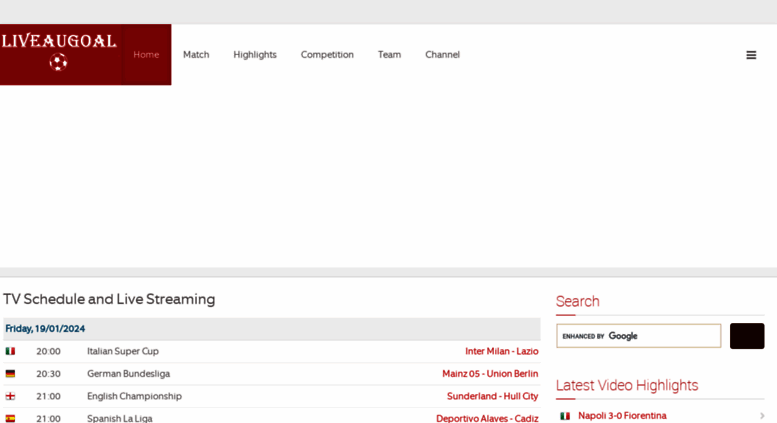Open the Inter Milan - Lazio match link
The height and width of the screenshot is (423, 777).
point(501,352)
